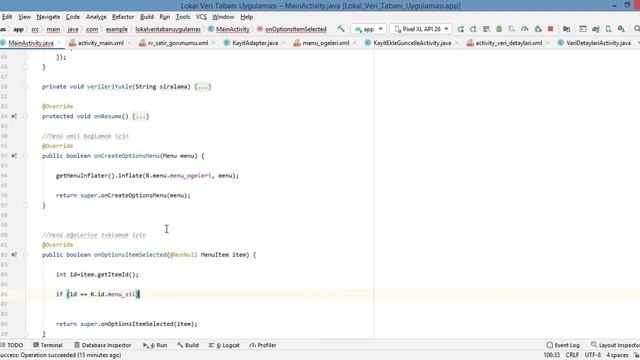This screenshot has width=640, height=360.
Task: Close the rv_satir_gorunumu.xml tab
Action: pyautogui.click(x=213, y=43)
